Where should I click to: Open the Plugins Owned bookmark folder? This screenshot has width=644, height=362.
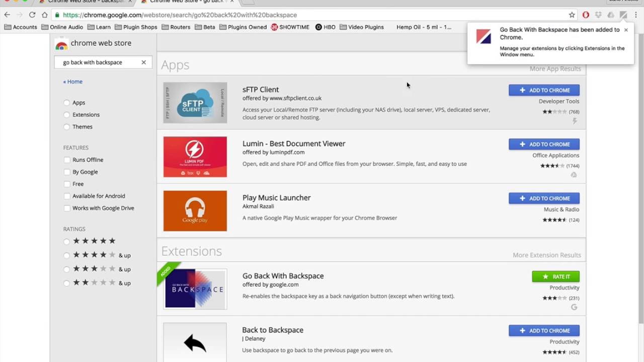243,27
